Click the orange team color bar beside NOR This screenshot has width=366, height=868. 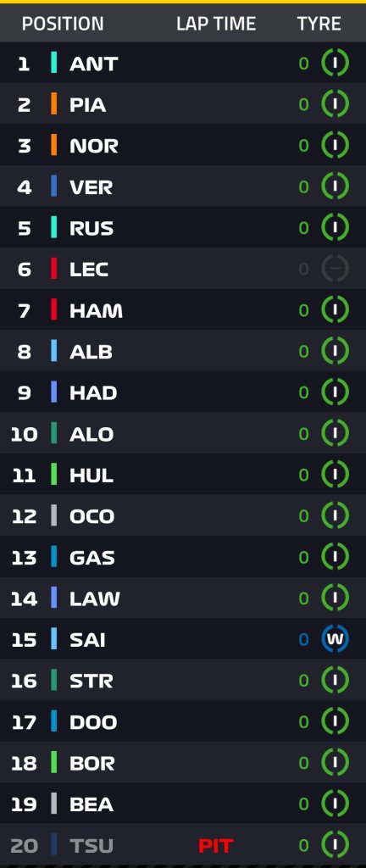point(53,146)
